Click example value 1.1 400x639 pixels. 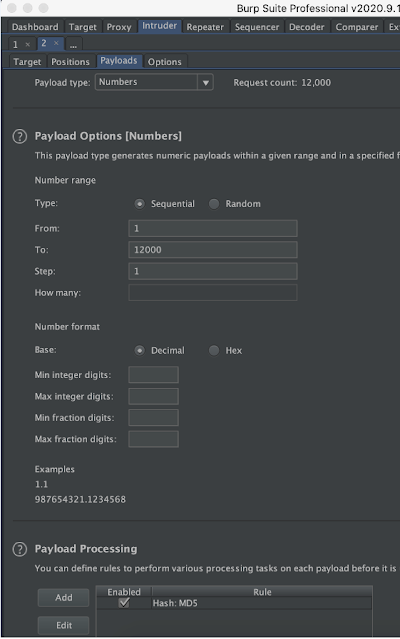pyautogui.click(x=41, y=484)
